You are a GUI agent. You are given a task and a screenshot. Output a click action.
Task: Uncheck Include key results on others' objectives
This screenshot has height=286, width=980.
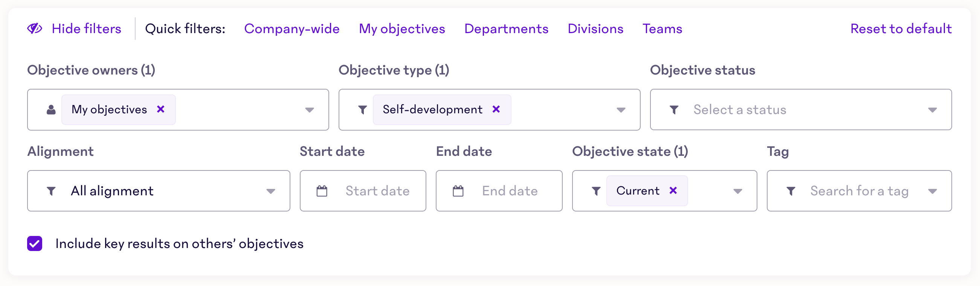[x=35, y=243]
